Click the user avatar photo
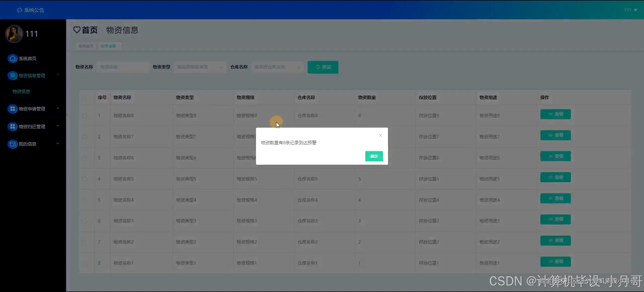This screenshot has width=644, height=292. 14,34
